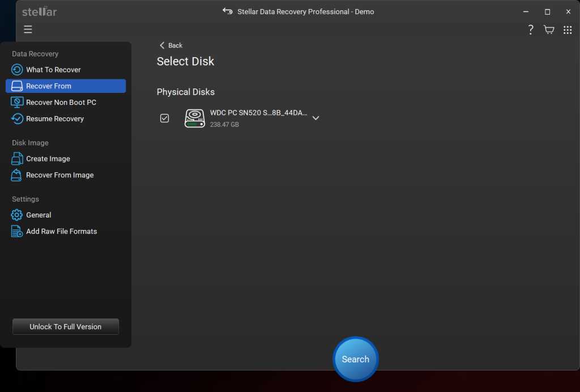
Task: Click the 238.47 GB size text
Action: click(224, 125)
